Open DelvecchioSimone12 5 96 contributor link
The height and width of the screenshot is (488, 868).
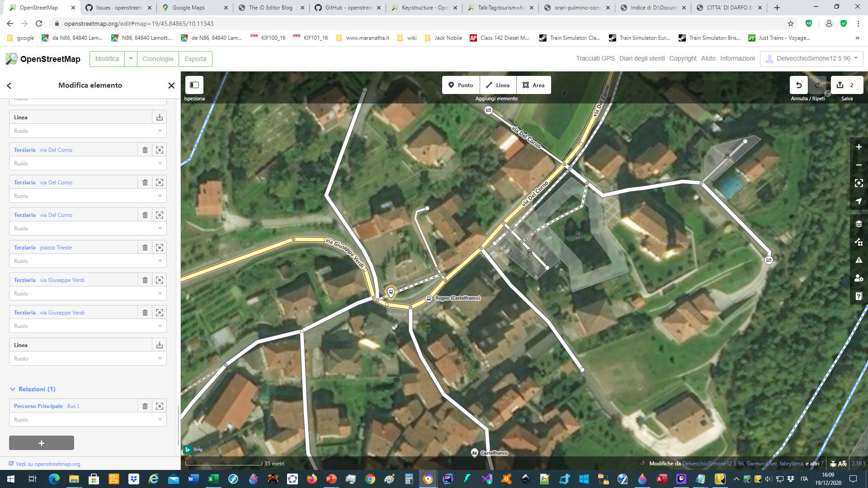pos(713,464)
